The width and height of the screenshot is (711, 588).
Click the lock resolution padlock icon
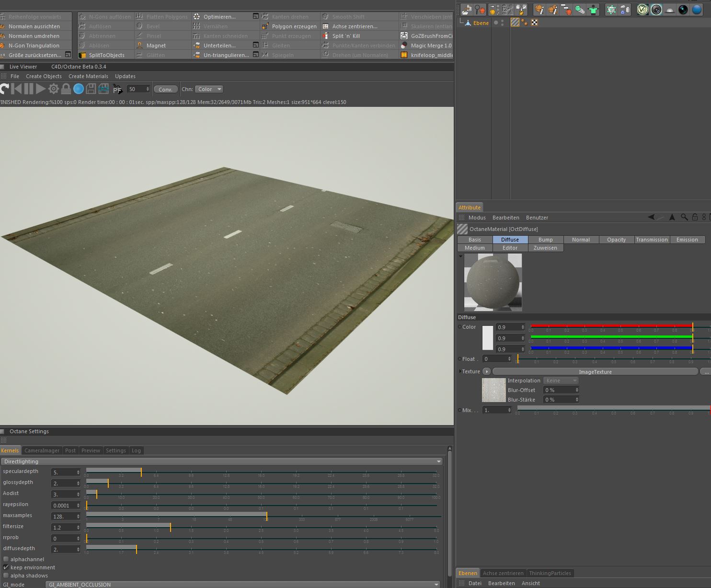(66, 89)
